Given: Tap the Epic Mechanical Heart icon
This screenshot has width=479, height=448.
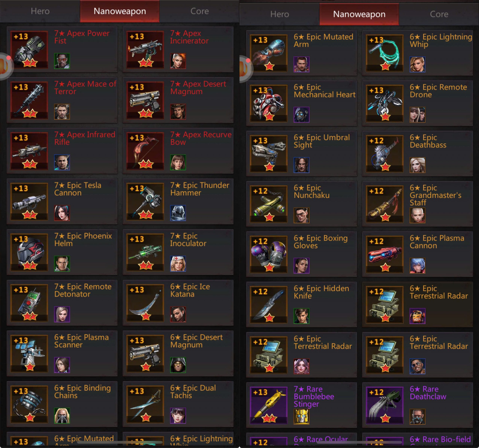Looking at the screenshot, I should (x=269, y=103).
